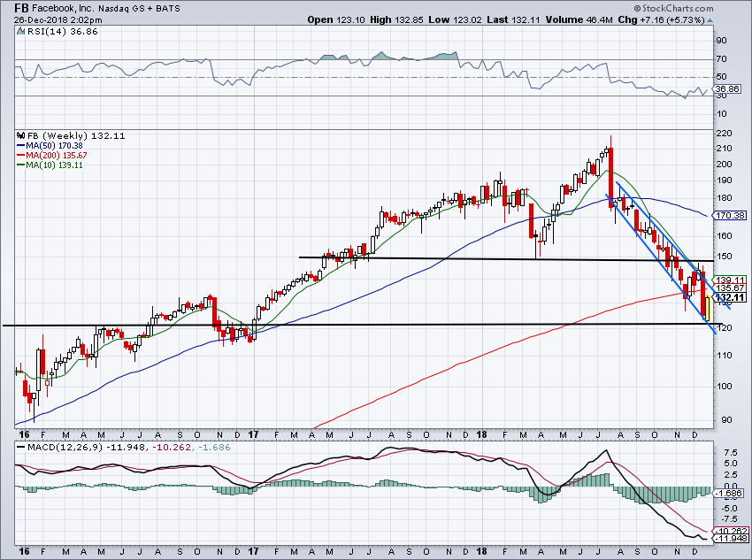Click the 170.38 price tag on right axis
Viewport: 752px width, 560px height.
click(730, 216)
